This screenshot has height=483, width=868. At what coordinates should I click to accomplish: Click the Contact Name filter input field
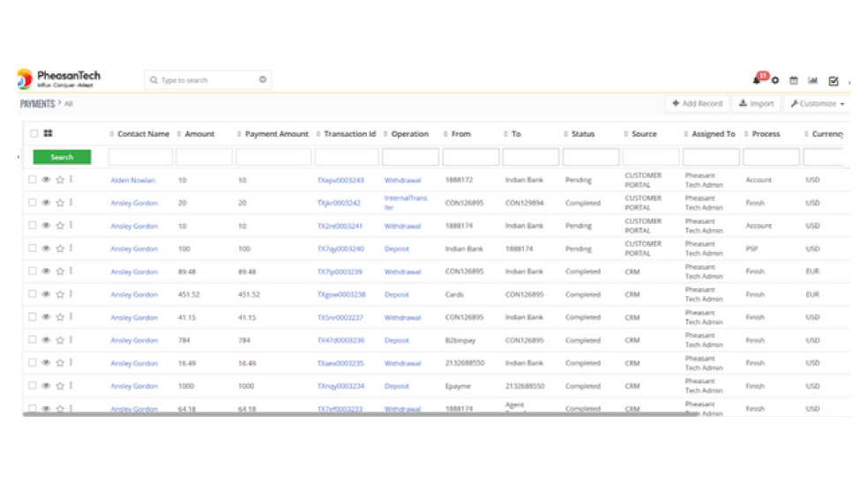139,157
